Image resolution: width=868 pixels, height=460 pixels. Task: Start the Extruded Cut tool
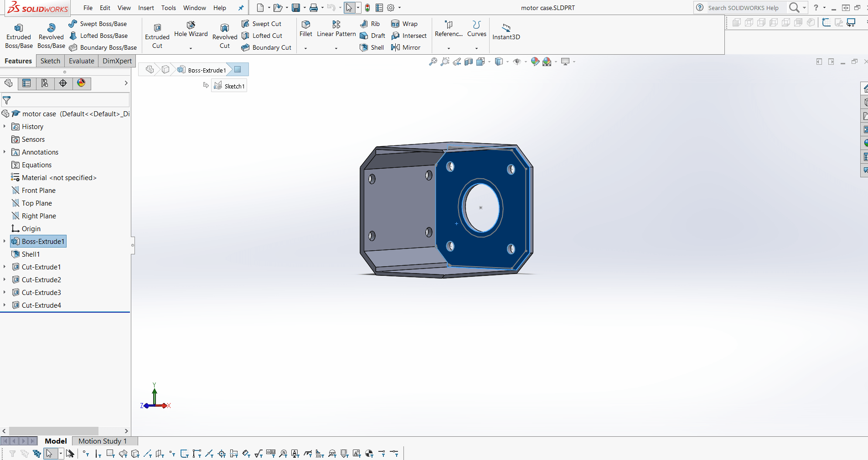(157, 36)
